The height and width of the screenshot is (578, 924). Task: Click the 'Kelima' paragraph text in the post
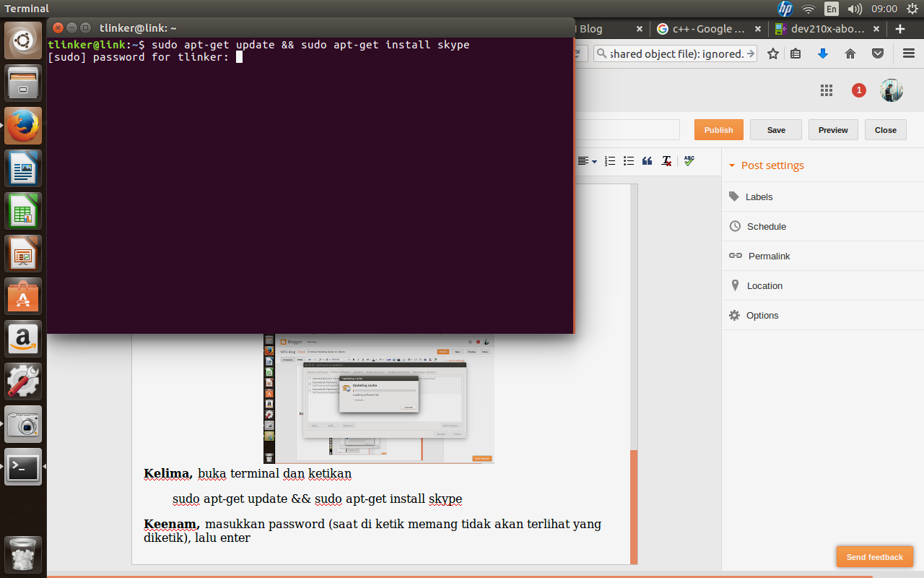tap(248, 474)
